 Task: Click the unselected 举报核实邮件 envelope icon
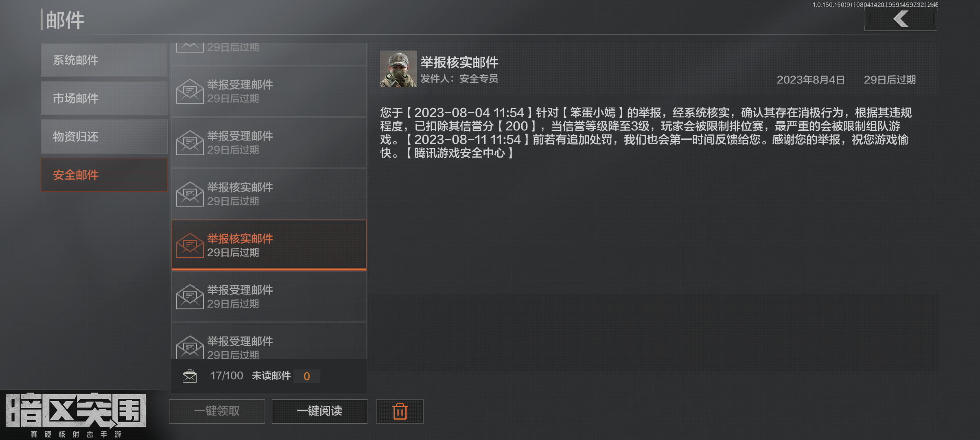(190, 194)
